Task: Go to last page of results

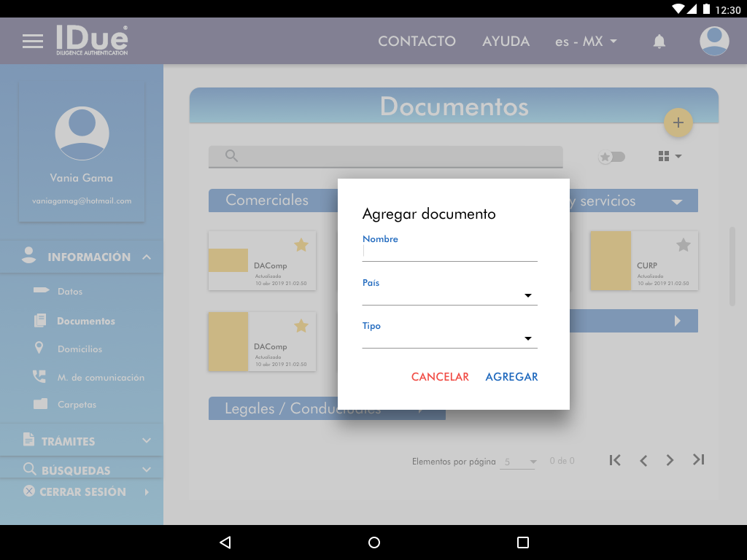Action: (698, 459)
